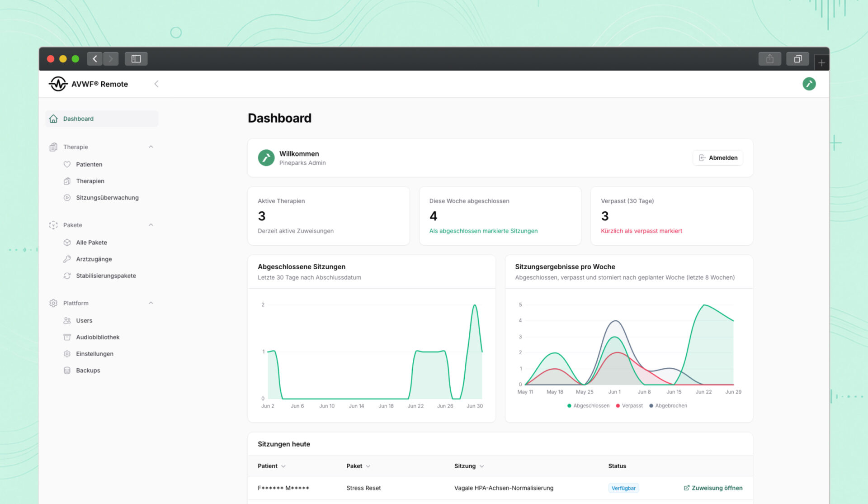Click the Arztzugänge key icon
Image resolution: width=868 pixels, height=504 pixels.
pyautogui.click(x=67, y=259)
